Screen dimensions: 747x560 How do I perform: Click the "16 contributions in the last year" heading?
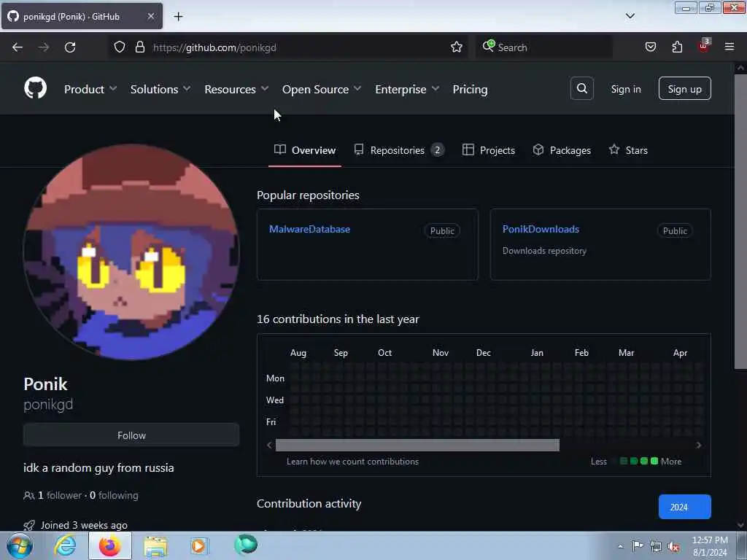tap(338, 319)
